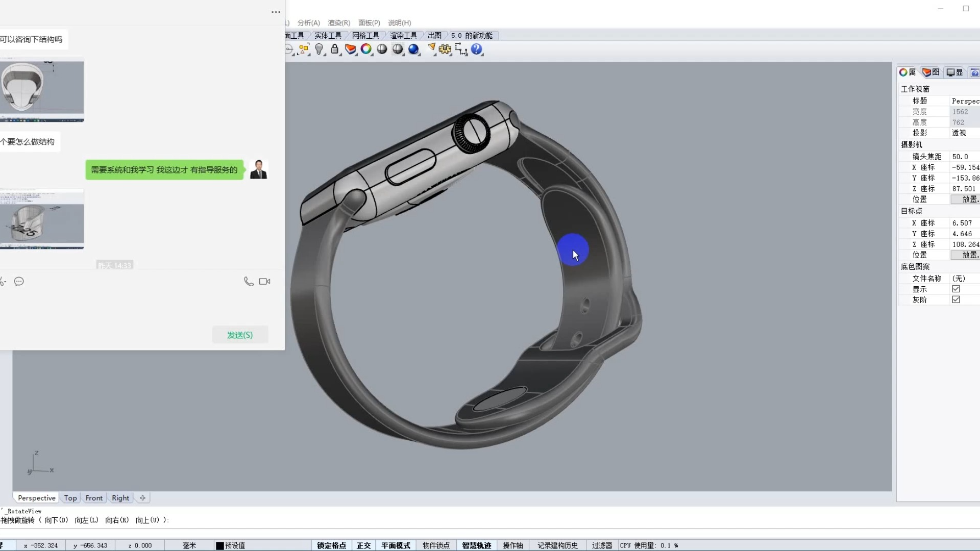Enable the 物件锁点 status bar option
Viewport: 980px width, 551px height.
(x=436, y=545)
